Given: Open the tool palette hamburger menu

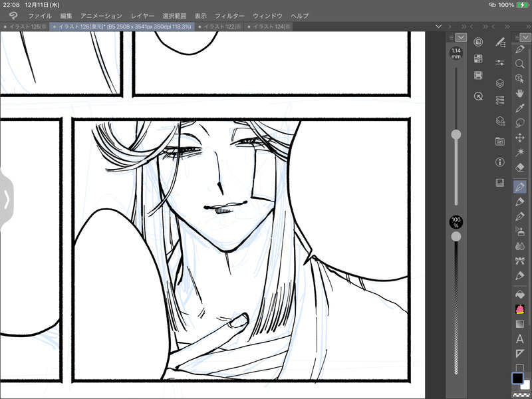Looking at the screenshot, I should point(517,38).
